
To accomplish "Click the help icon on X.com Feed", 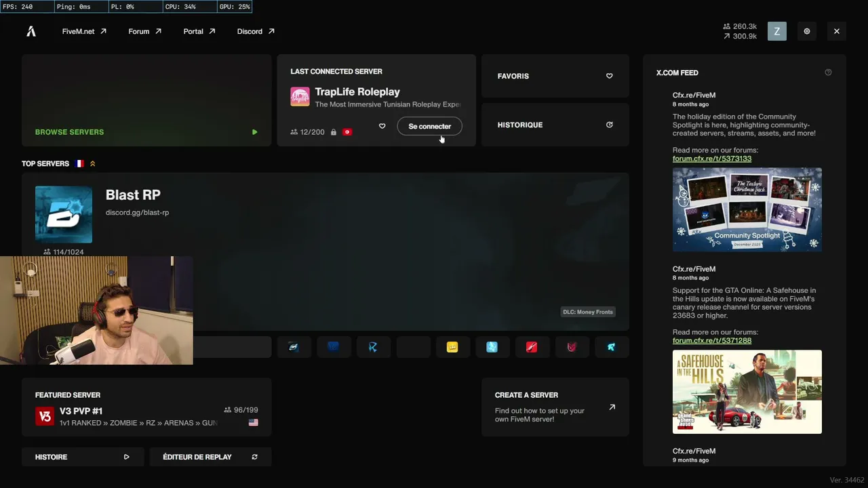I will pyautogui.click(x=828, y=73).
